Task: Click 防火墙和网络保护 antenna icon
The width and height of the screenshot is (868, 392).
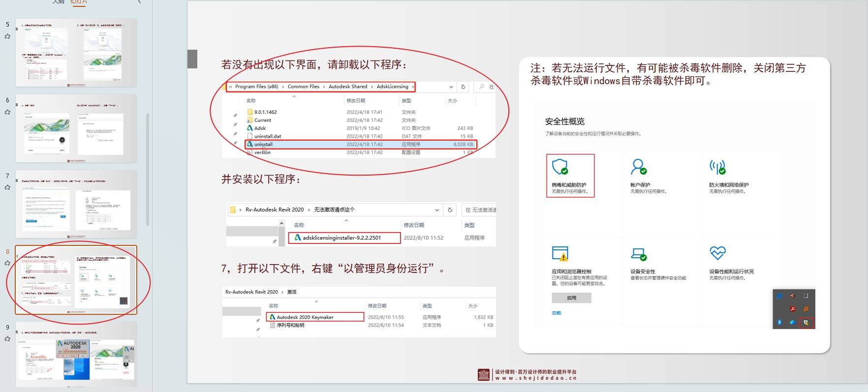Action: coord(717,167)
